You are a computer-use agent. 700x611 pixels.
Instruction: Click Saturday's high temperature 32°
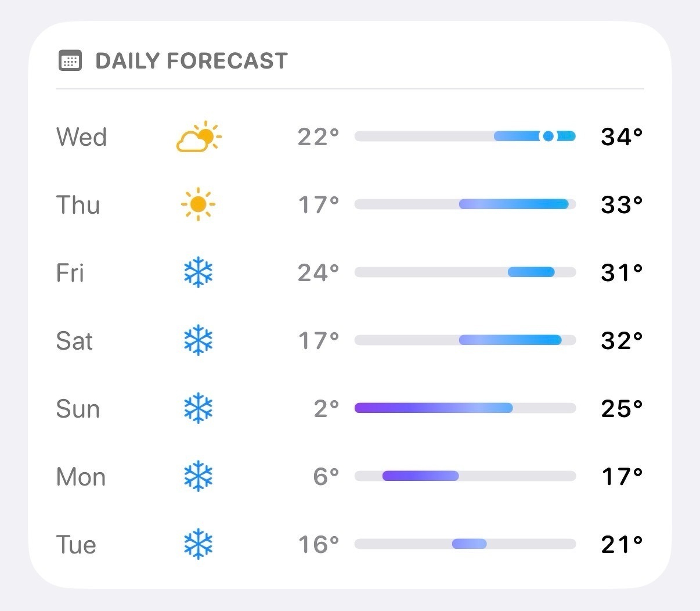point(622,340)
